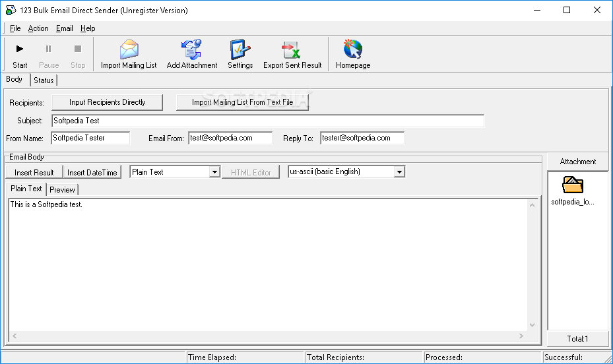This screenshot has width=613, height=364.
Task: Switch to the Body tab
Action: click(x=15, y=79)
